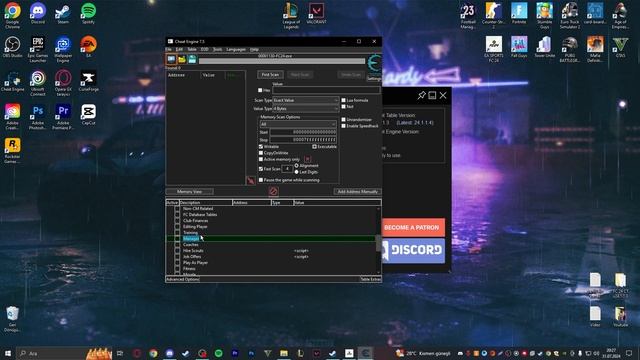Toggle the Fast Scan checkbox
The width and height of the screenshot is (640, 360).
coord(261,169)
